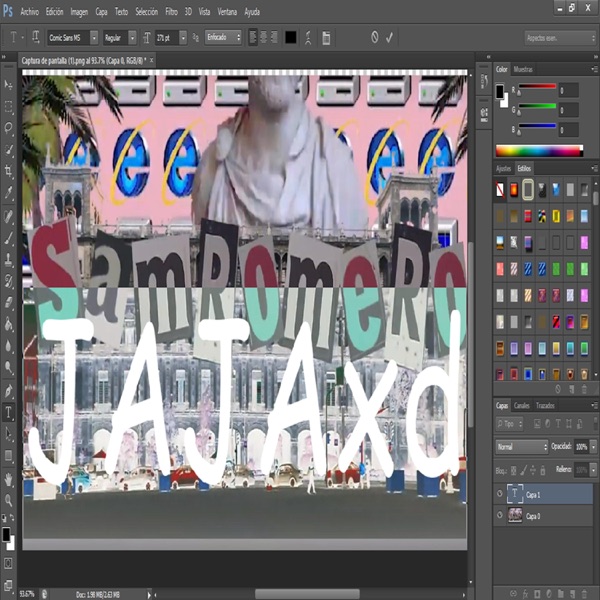Select the Crop tool

pyautogui.click(x=8, y=171)
